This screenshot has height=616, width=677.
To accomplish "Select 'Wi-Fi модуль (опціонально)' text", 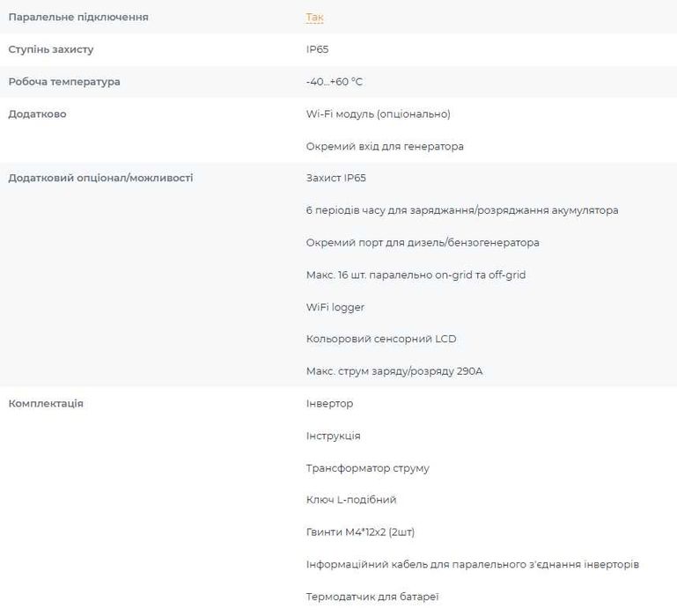I will pyautogui.click(x=379, y=114).
